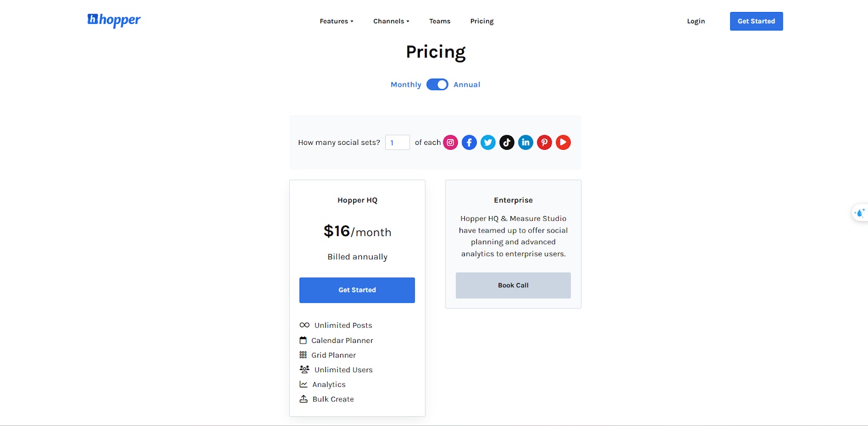Screen dimensions: 868x426
Task: Open the Pricing navigation item
Action: [482, 21]
